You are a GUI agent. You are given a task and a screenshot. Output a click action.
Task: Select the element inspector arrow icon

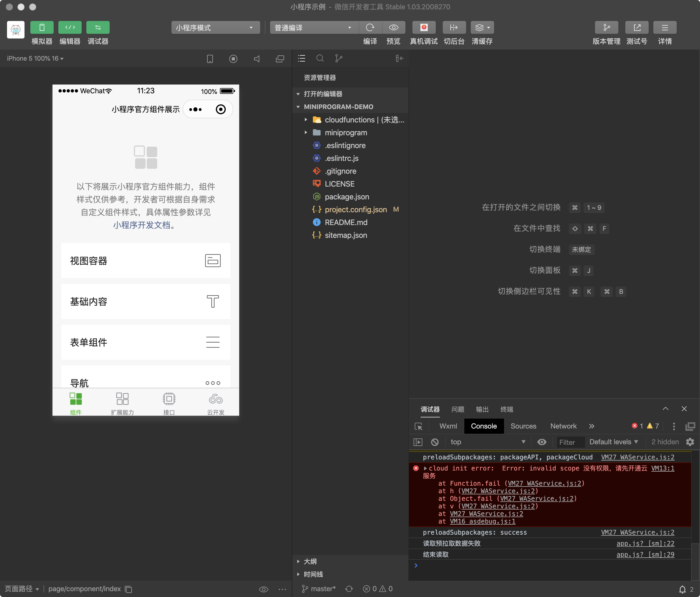(x=419, y=426)
